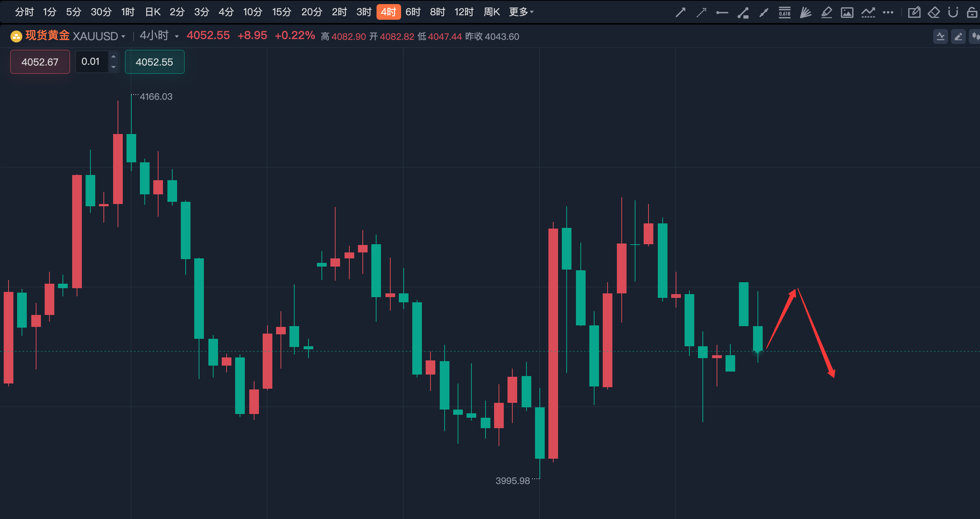Increase lot size with up stepper arrow
The width and height of the screenshot is (980, 519).
click(113, 56)
